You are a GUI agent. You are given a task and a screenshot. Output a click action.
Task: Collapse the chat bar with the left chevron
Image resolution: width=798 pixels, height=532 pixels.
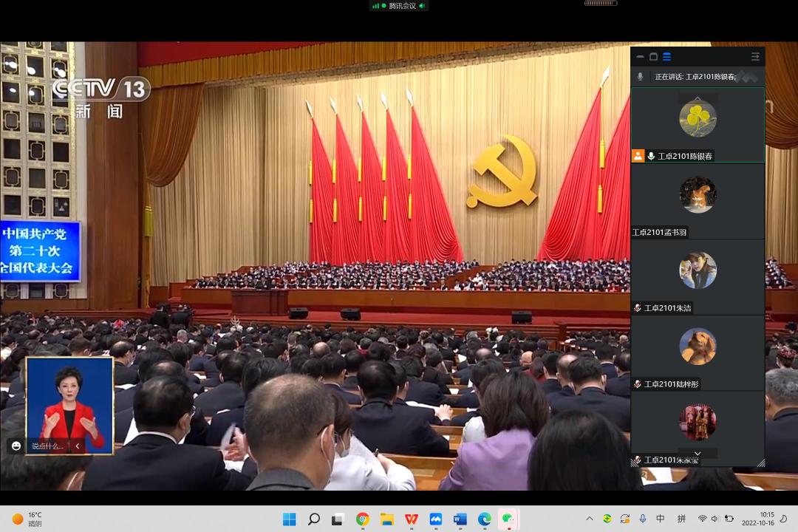78,446
